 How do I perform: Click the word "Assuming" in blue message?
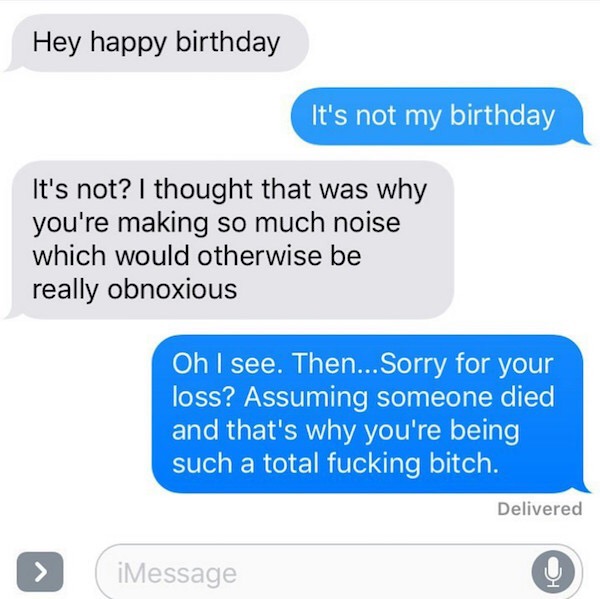[x=307, y=397]
